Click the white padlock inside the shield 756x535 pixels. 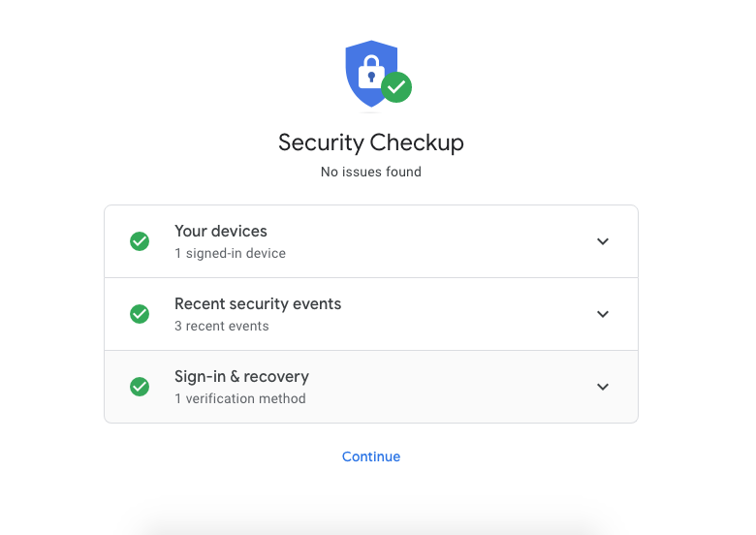pos(371,72)
